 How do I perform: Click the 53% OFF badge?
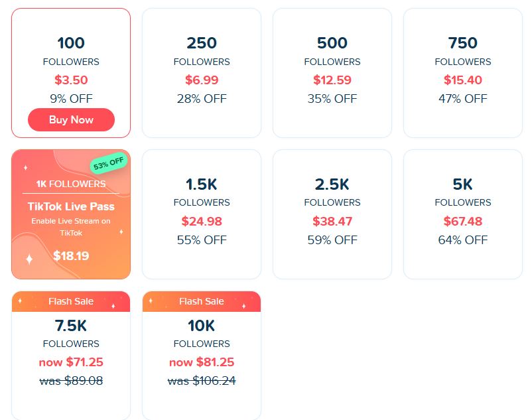click(109, 163)
